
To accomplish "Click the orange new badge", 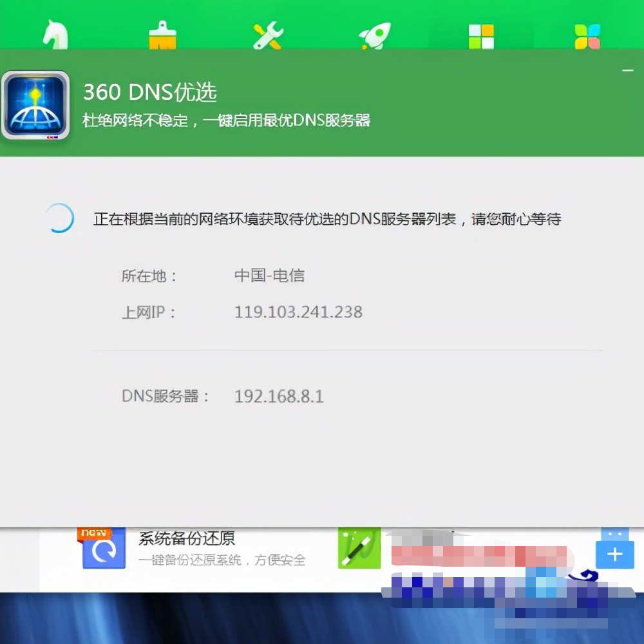I will click(x=94, y=532).
